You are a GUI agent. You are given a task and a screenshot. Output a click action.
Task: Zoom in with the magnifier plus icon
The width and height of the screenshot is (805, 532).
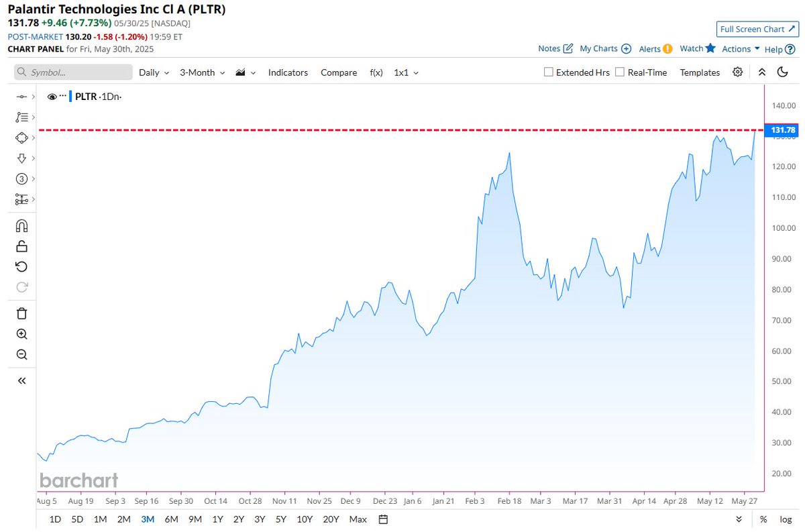point(21,334)
